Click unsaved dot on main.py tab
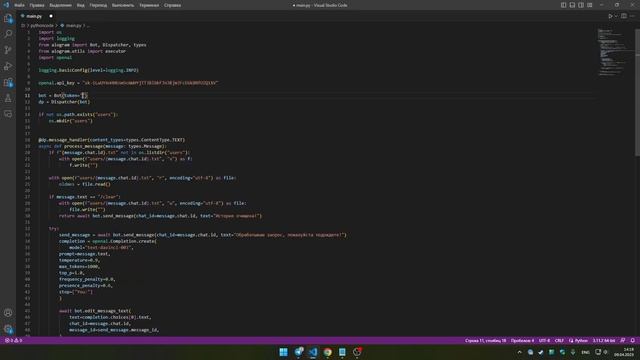The image size is (640, 360). [51, 16]
